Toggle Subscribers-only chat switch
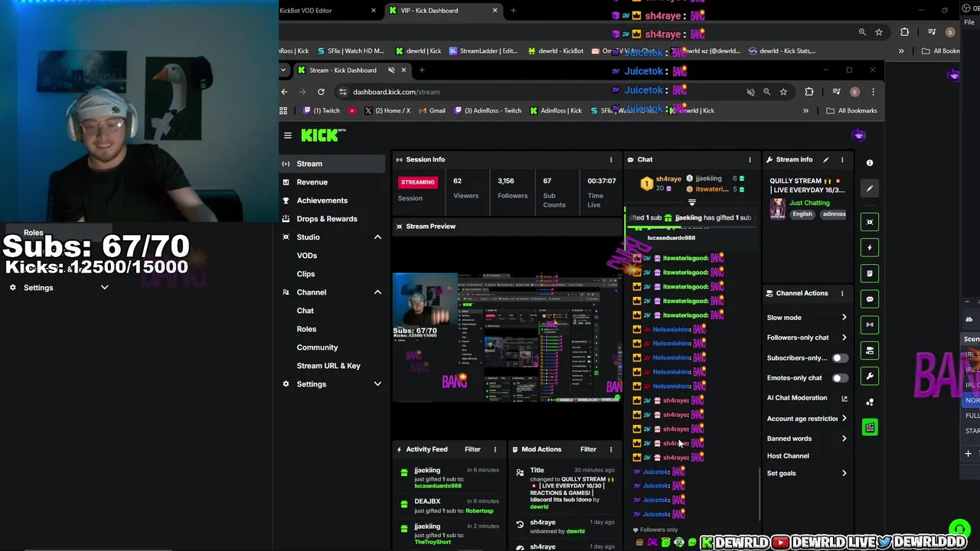This screenshot has width=980, height=551. pos(839,358)
